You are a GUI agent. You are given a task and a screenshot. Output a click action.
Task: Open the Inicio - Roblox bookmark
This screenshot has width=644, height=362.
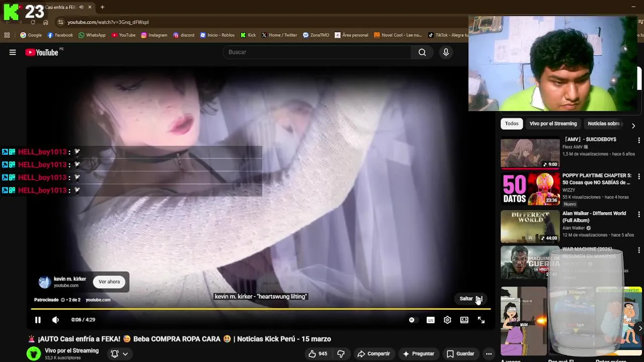(217, 35)
